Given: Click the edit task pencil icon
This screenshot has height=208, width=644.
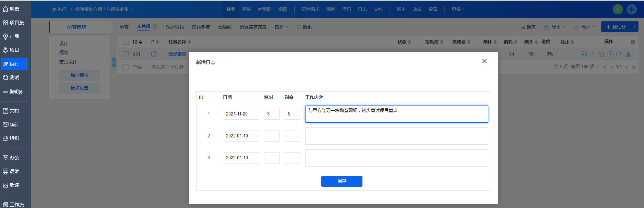Looking at the screenshot, I should [x=619, y=54].
